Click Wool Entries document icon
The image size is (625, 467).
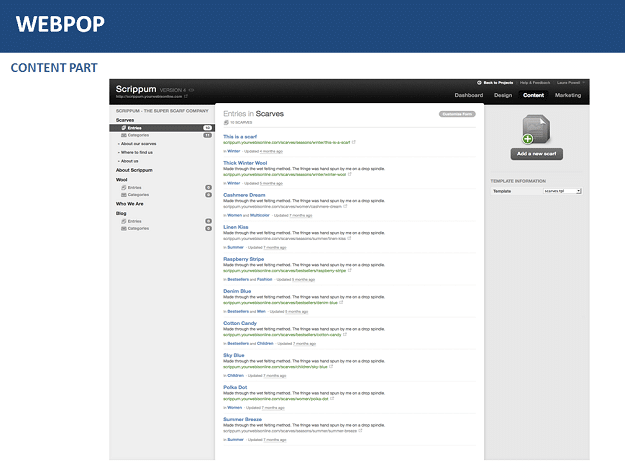(x=124, y=188)
